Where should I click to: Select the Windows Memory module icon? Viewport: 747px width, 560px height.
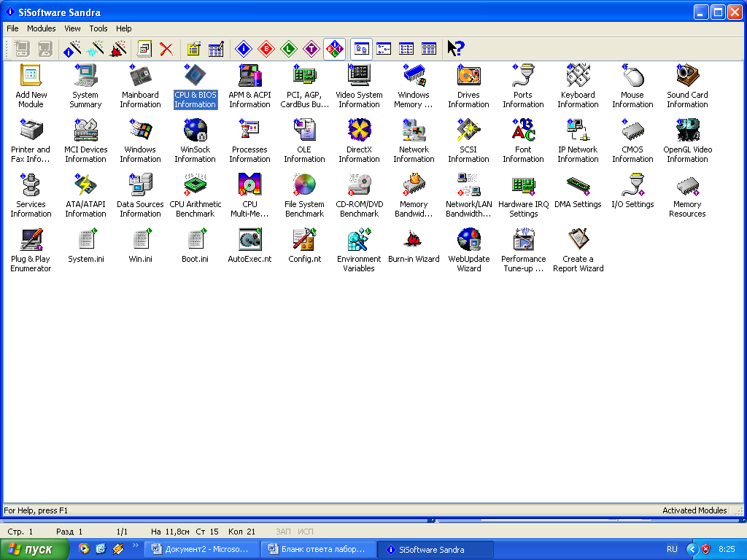pyautogui.click(x=414, y=86)
